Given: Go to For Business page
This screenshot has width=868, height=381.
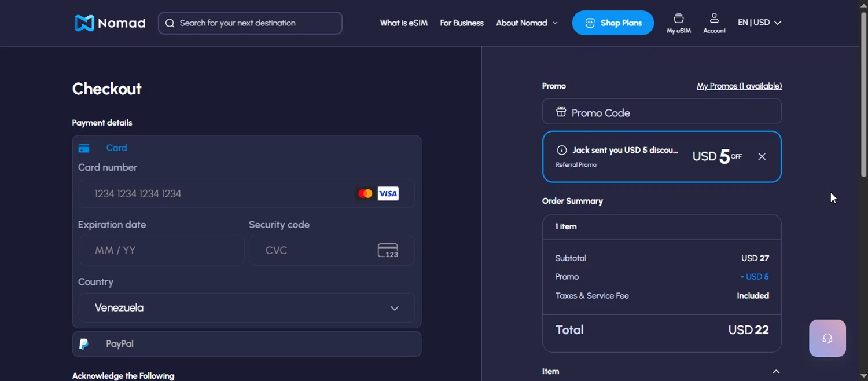Looking at the screenshot, I should tap(461, 23).
